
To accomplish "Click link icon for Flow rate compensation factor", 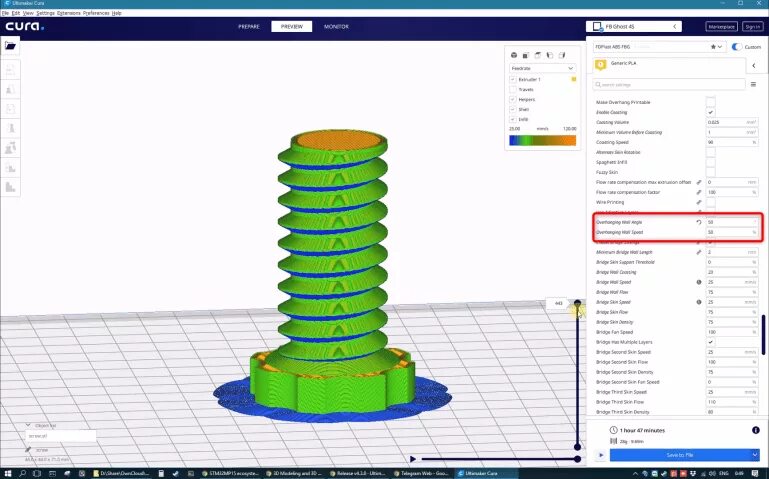I will pos(698,192).
